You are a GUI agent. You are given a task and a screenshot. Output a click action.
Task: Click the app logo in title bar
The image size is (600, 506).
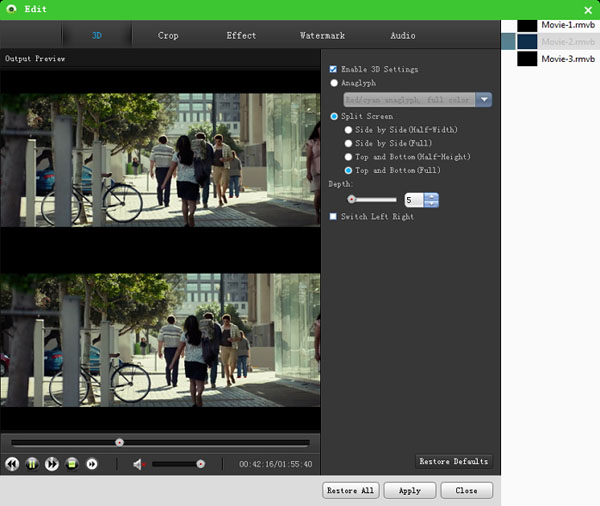pos(11,9)
